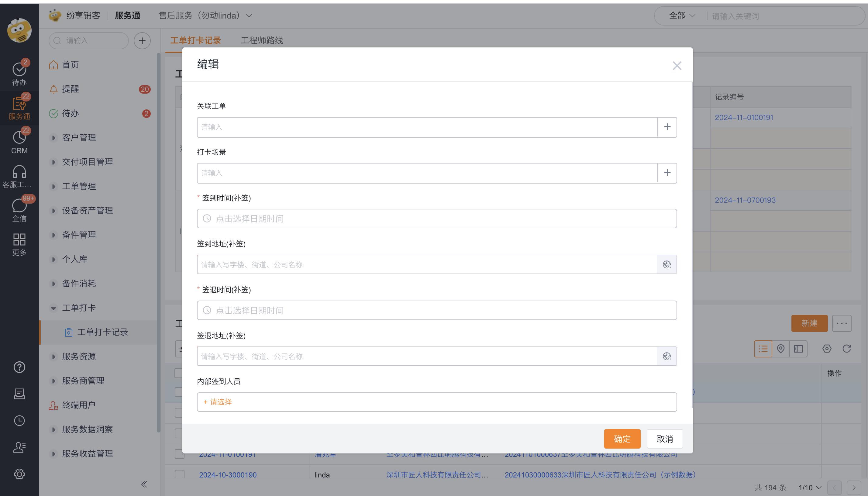Click the contacts list icon in sidebar
This screenshot has height=496, width=868.
coord(19,447)
